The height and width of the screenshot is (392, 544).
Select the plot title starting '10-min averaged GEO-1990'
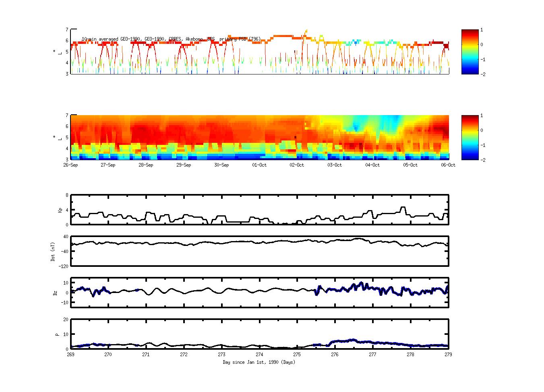click(171, 39)
